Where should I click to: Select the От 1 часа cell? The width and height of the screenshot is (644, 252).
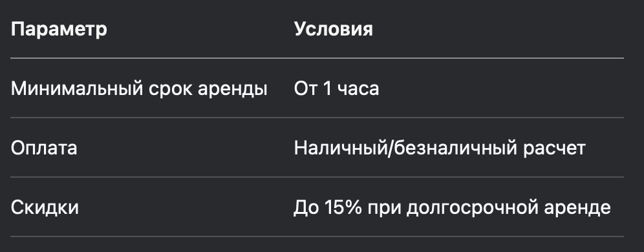(336, 89)
